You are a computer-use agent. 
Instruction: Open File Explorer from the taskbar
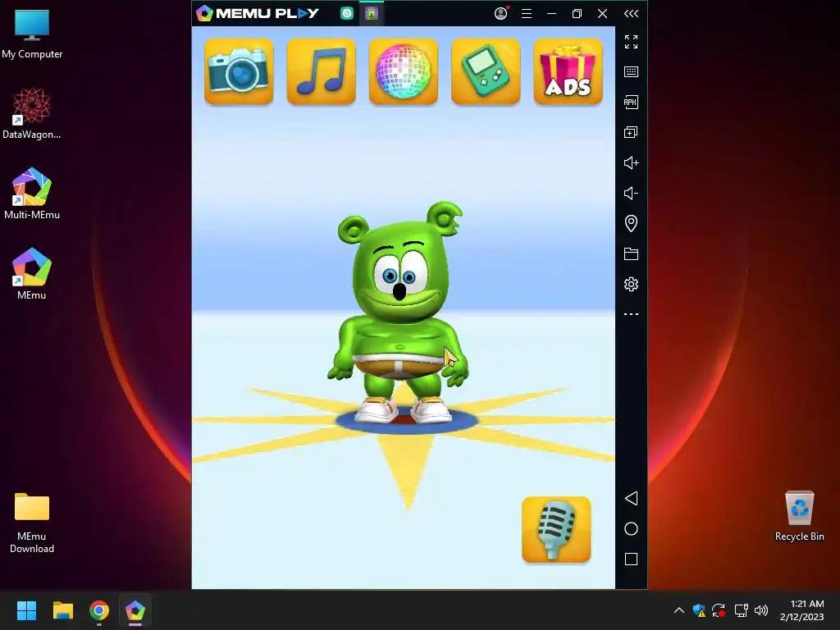pyautogui.click(x=62, y=610)
